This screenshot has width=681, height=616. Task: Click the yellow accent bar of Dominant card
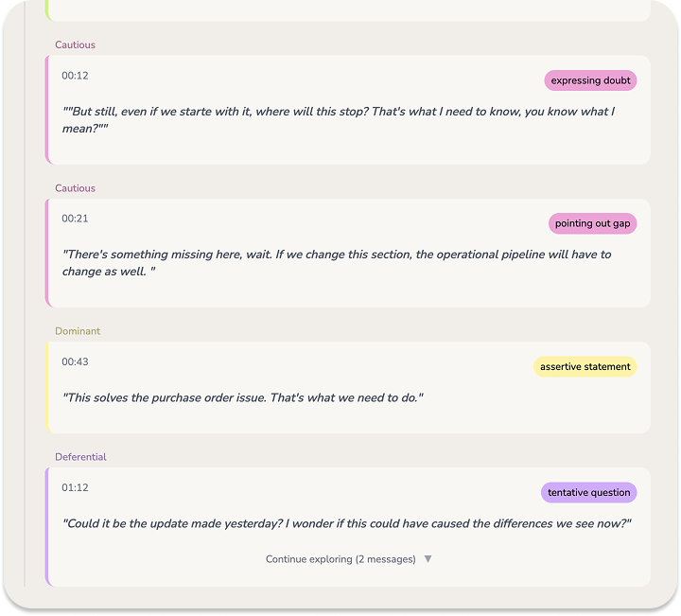(x=47, y=387)
